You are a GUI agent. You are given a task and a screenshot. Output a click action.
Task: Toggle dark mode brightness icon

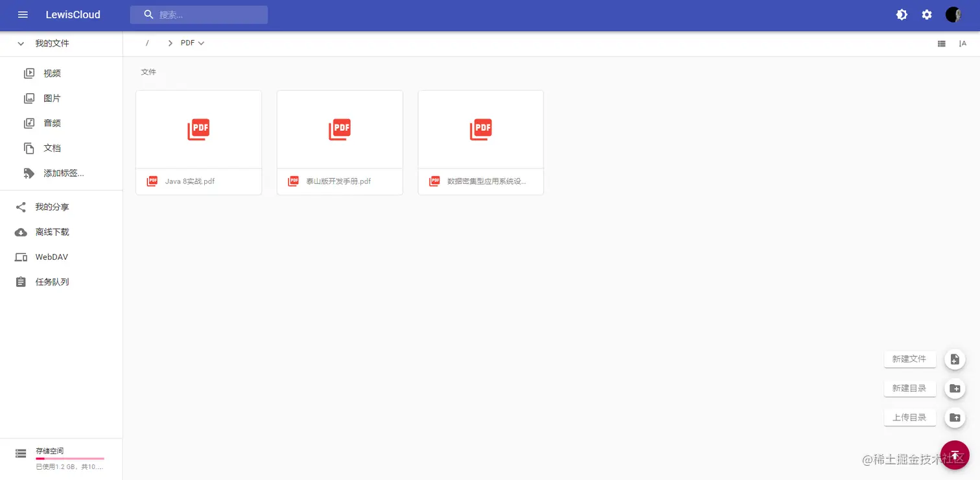(x=902, y=15)
